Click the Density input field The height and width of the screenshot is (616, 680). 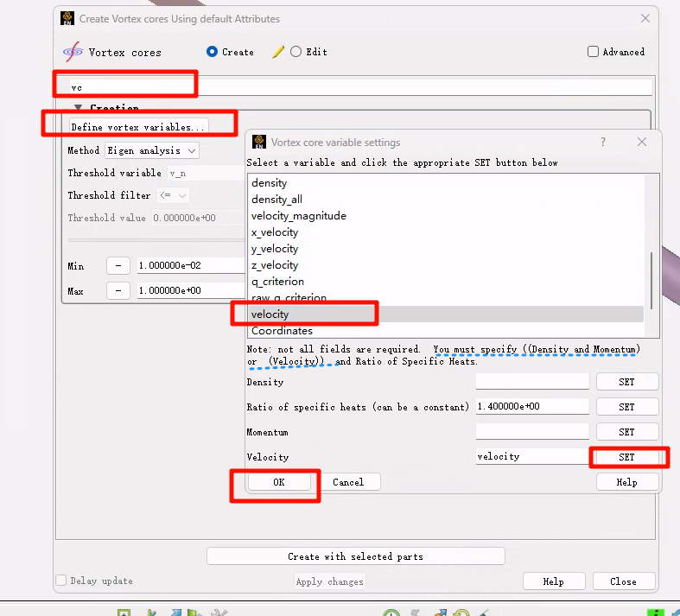click(x=531, y=382)
